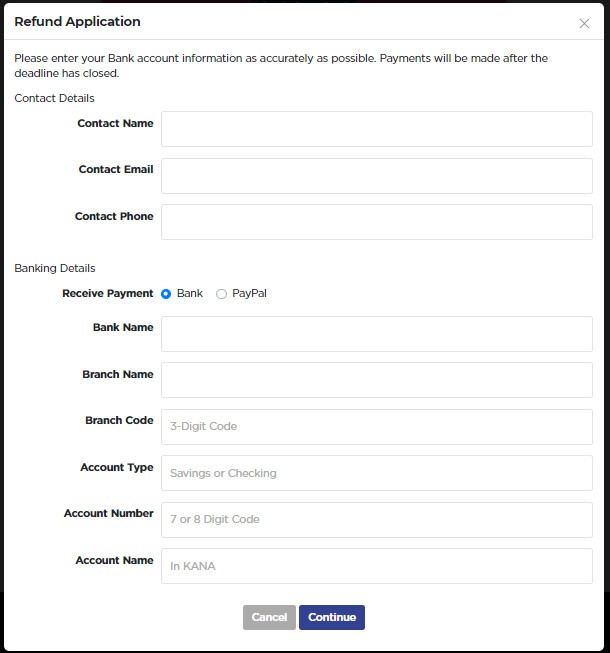Cancel the refund application
This screenshot has width=610, height=653.
pyautogui.click(x=269, y=617)
